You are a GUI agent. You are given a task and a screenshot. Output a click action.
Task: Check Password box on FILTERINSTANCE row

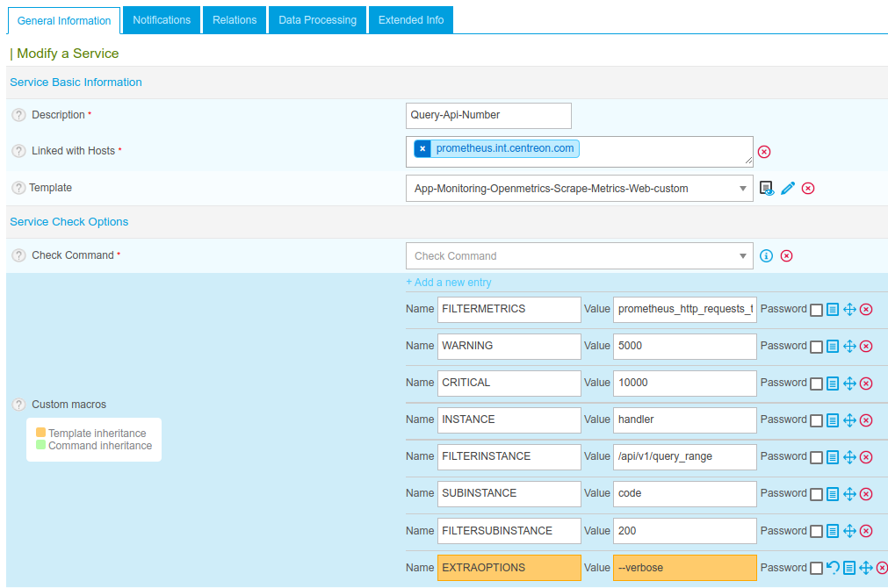point(817,457)
